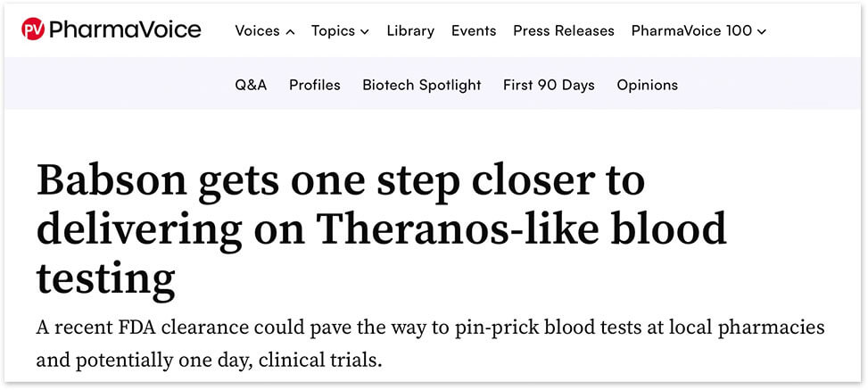The width and height of the screenshot is (868, 390).
Task: Expand the chevron next to PharmaVoice 100
Action: click(x=761, y=31)
